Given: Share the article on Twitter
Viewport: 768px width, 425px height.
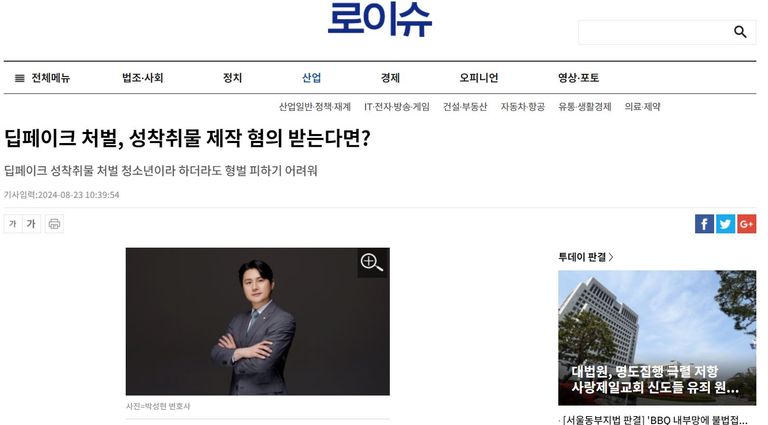Looking at the screenshot, I should 725,224.
